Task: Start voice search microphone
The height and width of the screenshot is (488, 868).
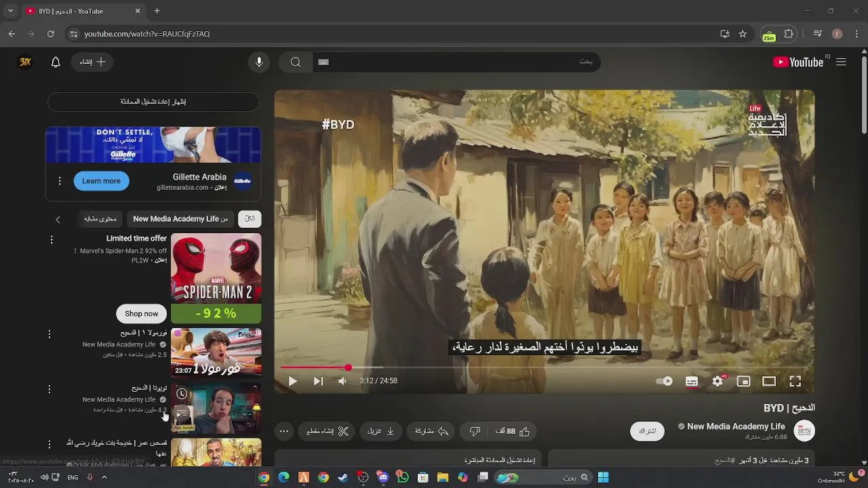Action: click(x=258, y=62)
